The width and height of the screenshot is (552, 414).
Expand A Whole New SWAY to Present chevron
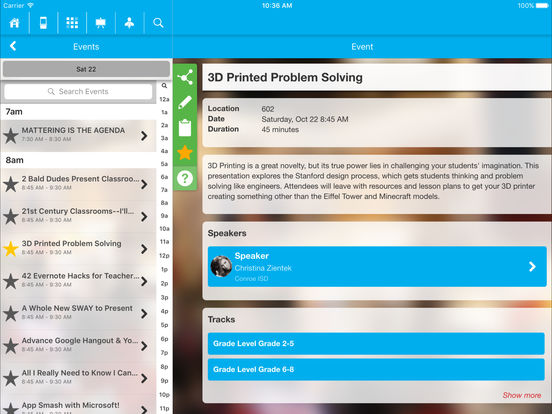tap(144, 314)
